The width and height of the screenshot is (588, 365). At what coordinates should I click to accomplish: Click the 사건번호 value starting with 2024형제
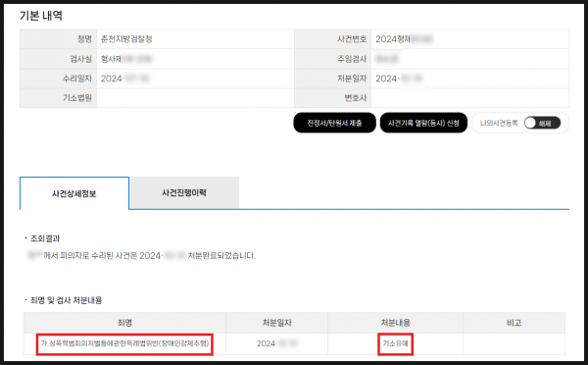click(404, 39)
